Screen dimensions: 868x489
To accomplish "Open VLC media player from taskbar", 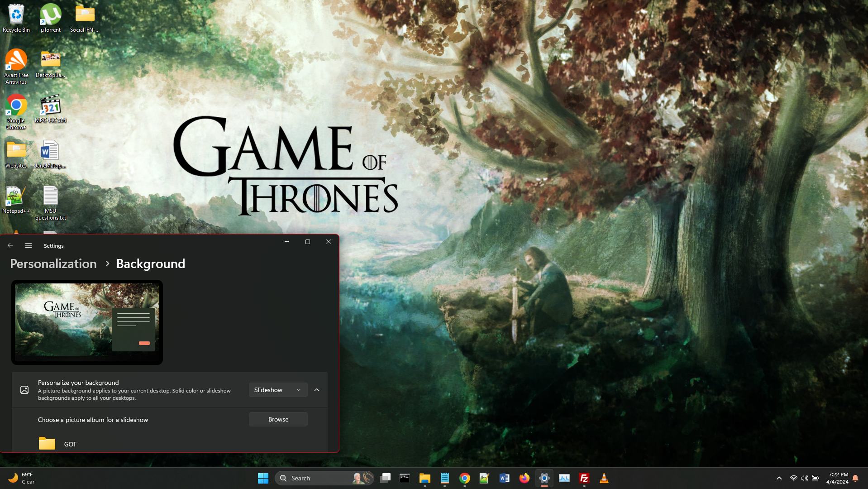I will coord(604,478).
